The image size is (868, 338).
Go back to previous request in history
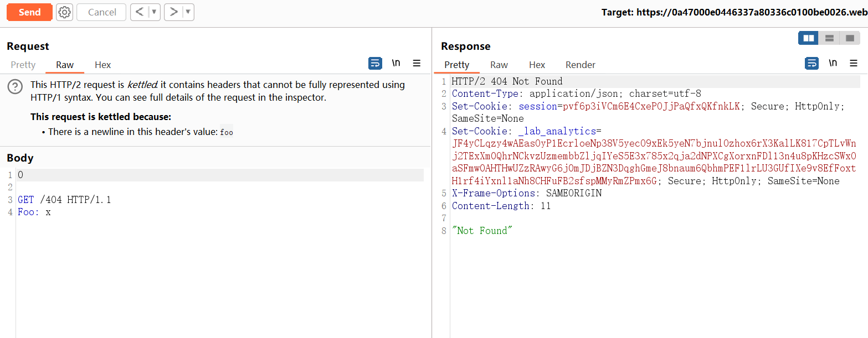click(x=140, y=12)
